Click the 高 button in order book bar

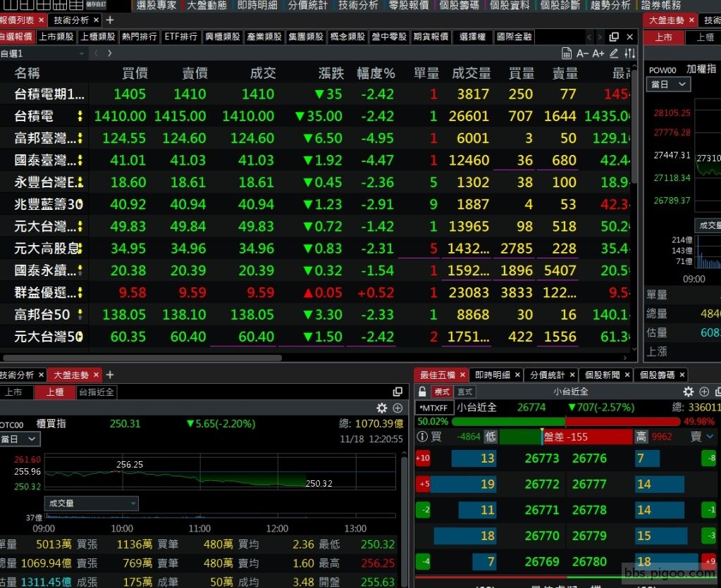pyautogui.click(x=641, y=437)
